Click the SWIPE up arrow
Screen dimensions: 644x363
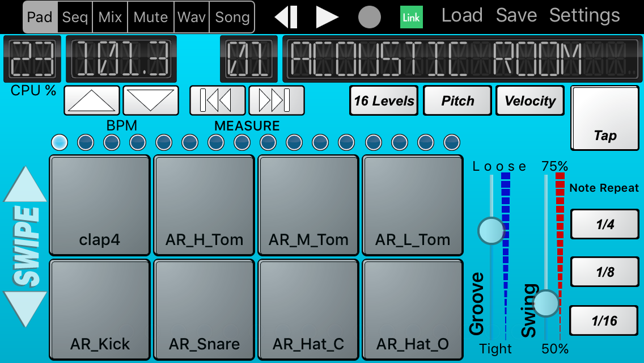25,185
